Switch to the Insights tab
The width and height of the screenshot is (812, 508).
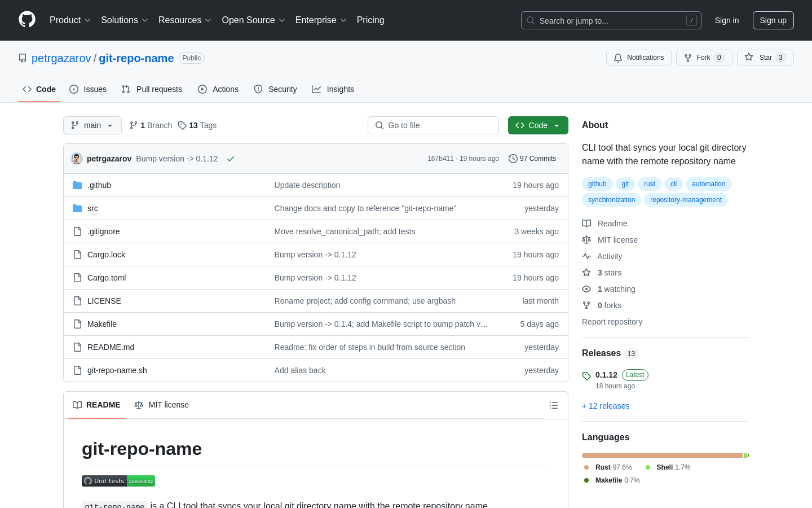pyautogui.click(x=333, y=89)
